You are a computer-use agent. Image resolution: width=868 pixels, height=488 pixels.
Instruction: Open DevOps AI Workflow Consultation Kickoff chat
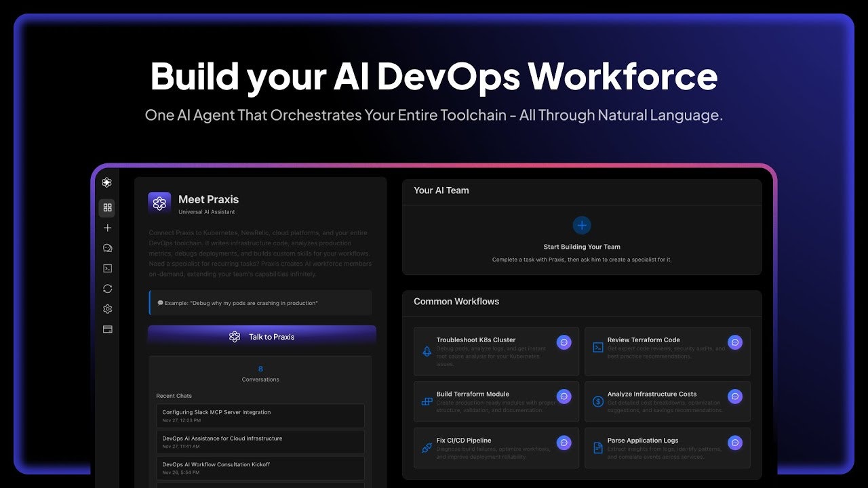260,468
